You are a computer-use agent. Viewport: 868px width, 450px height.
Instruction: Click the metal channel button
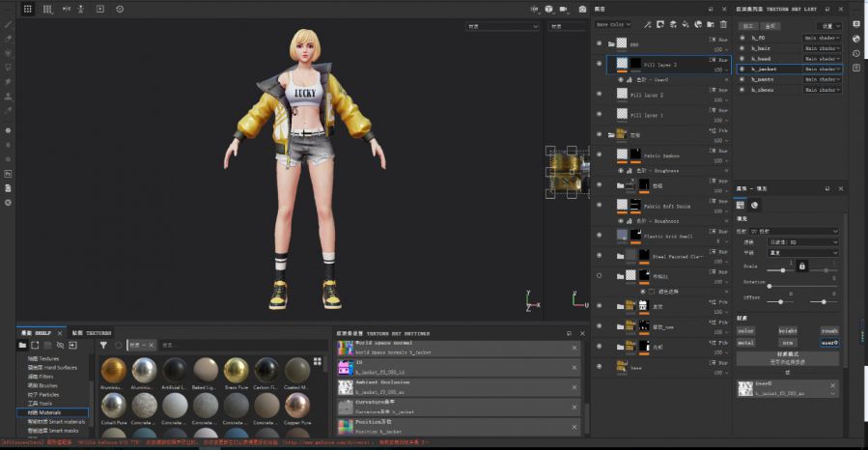[x=746, y=342]
